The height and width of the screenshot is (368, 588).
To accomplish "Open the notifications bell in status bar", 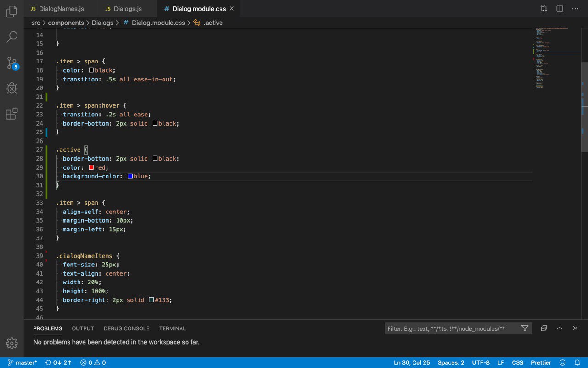I will 577,362.
